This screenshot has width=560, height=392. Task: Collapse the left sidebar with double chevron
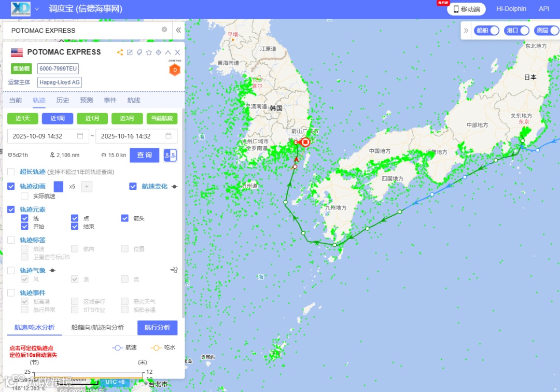tap(178, 30)
